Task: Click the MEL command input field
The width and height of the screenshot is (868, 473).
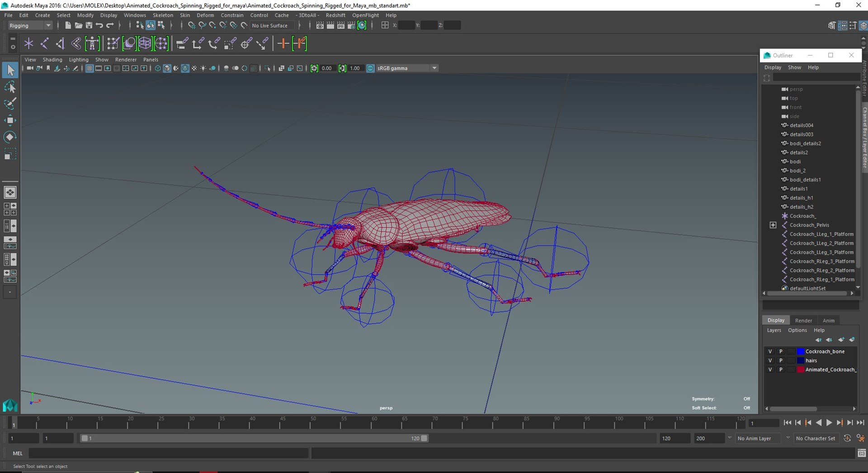Action: tap(169, 453)
